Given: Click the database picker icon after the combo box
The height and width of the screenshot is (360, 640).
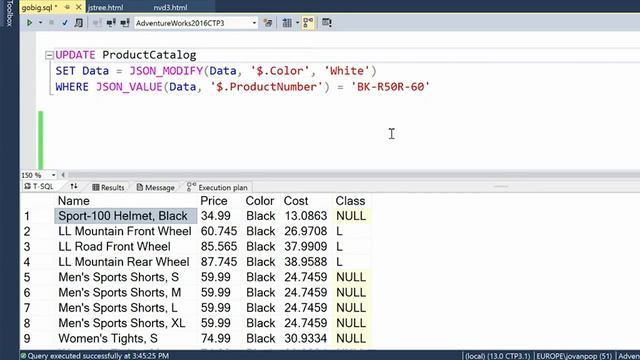Looking at the screenshot, I should [268, 23].
